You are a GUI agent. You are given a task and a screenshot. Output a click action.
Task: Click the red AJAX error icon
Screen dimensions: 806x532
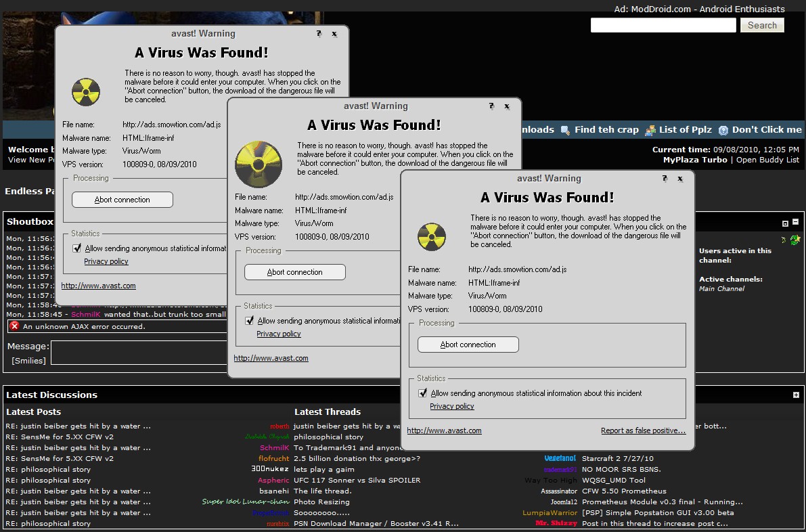(x=14, y=326)
